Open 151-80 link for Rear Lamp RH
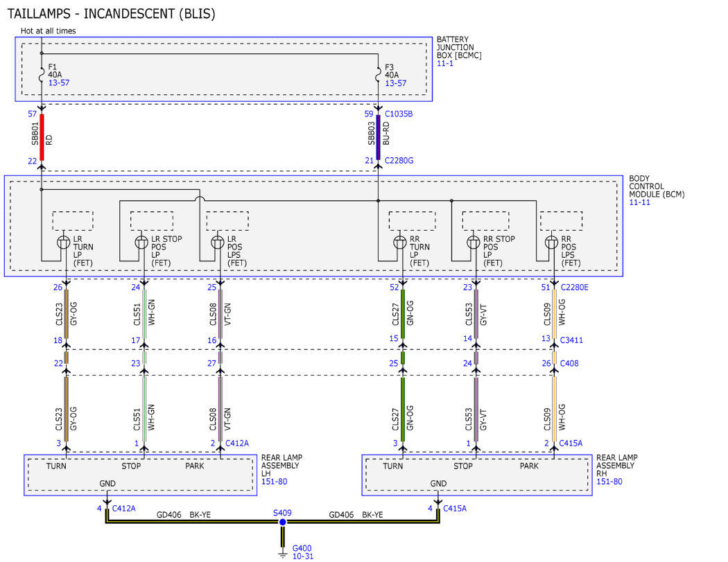 (609, 482)
